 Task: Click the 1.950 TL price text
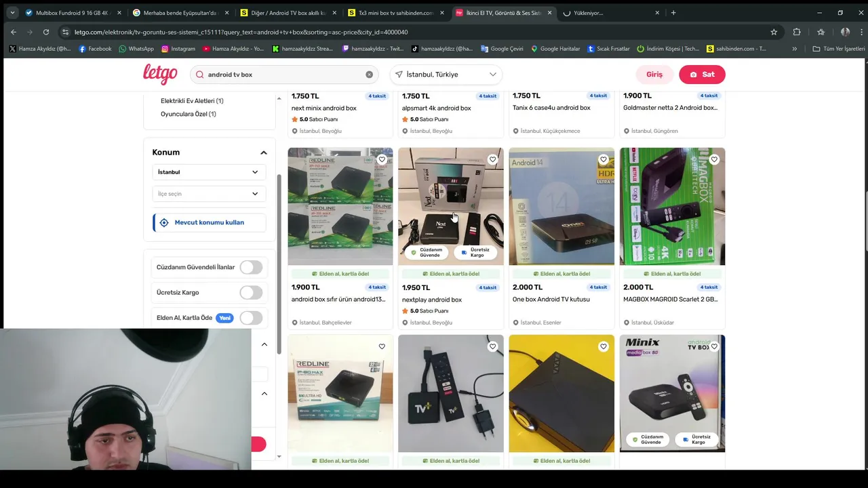coord(416,287)
